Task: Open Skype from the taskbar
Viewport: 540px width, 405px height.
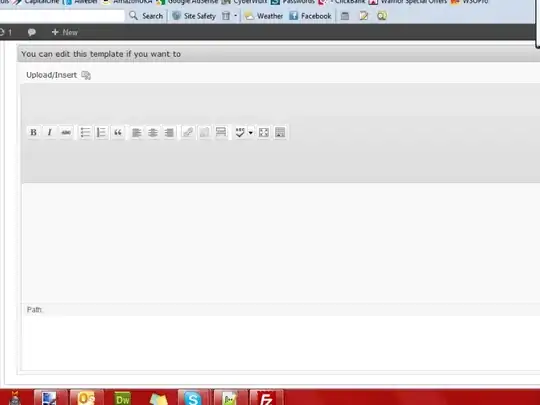Action: tap(193, 398)
